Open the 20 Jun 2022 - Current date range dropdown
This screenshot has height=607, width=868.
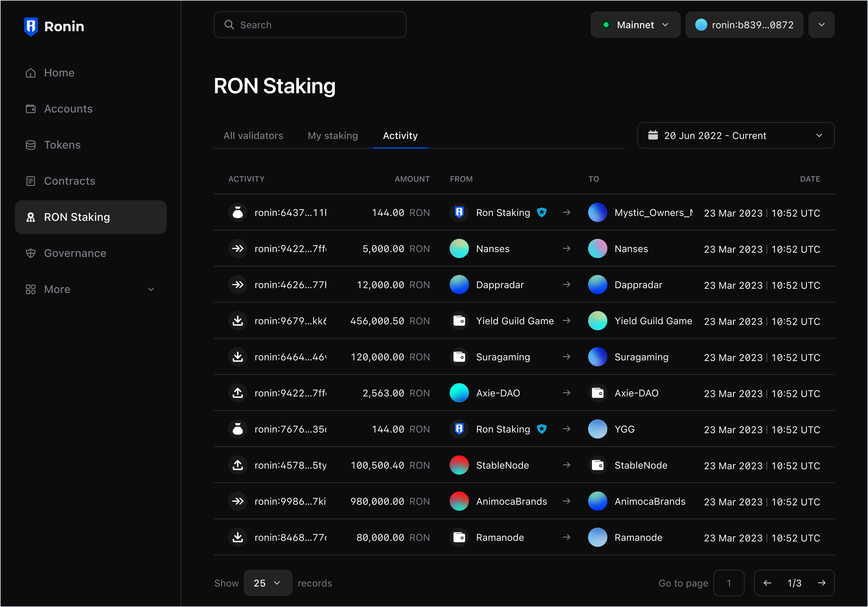[736, 135]
